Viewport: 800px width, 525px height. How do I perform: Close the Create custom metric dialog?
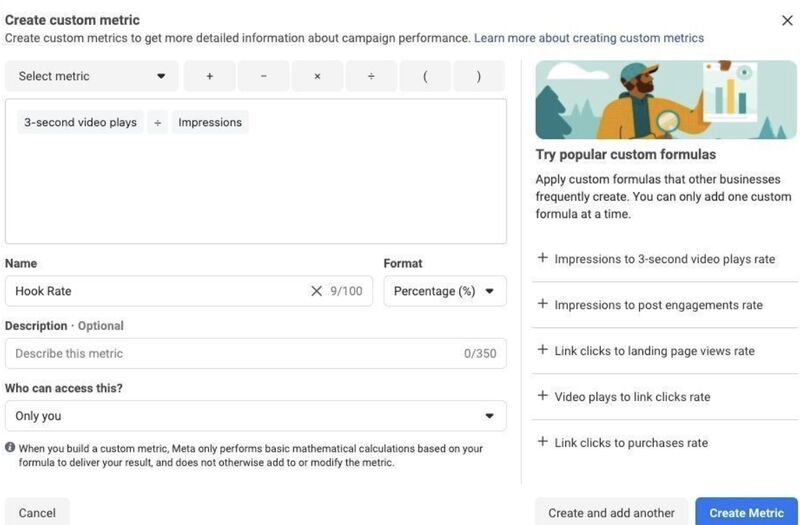tap(786, 20)
